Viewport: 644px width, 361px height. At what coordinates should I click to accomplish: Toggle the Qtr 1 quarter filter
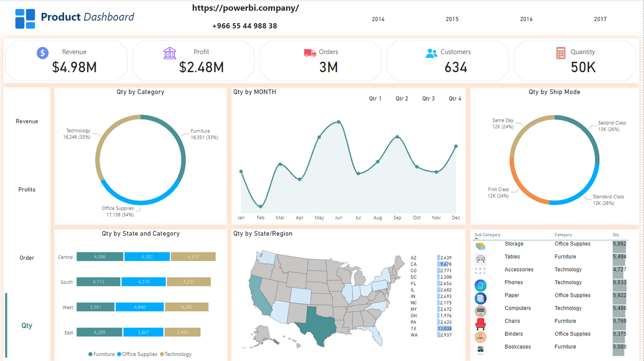[x=375, y=98]
